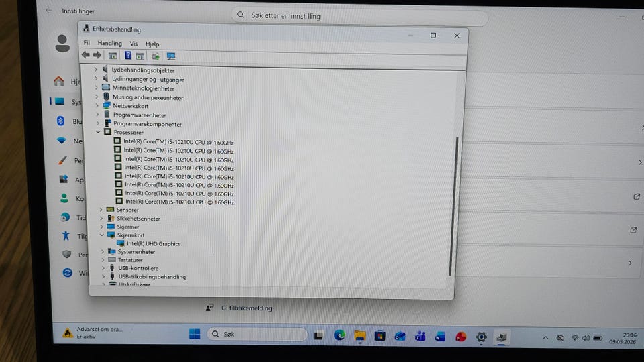Click the update driver toolbar icon
644x362 pixels.
pos(155,56)
